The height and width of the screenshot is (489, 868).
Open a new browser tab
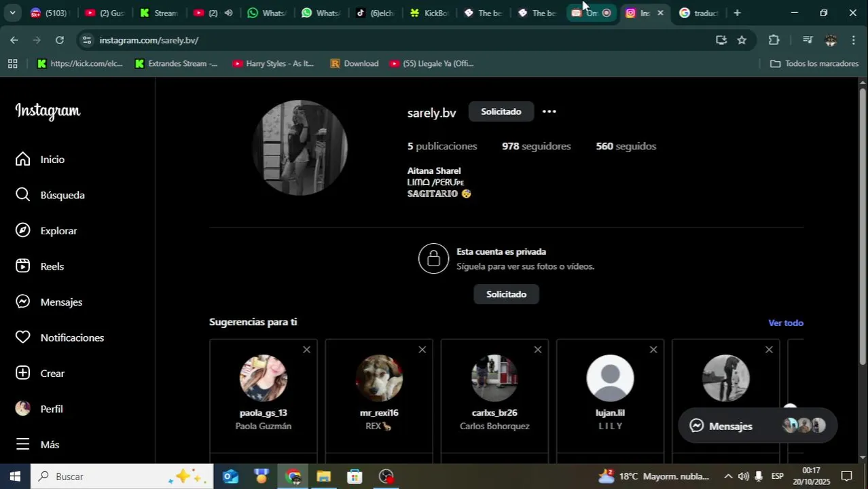click(737, 13)
